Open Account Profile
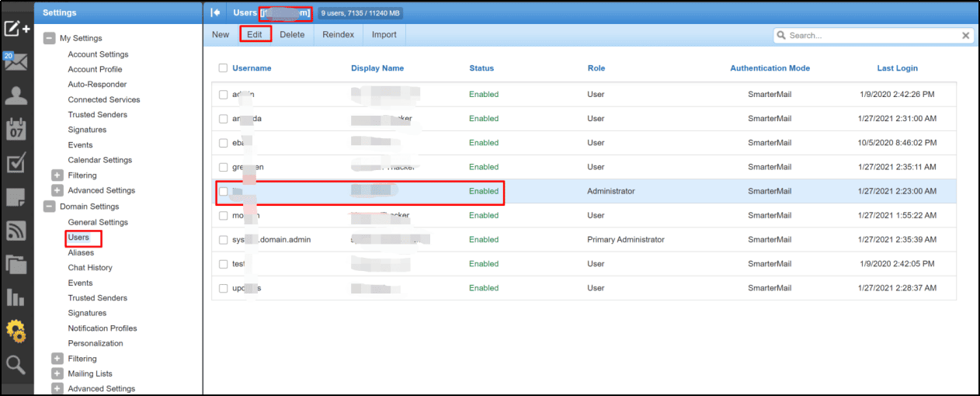This screenshot has width=980, height=396. pos(95,69)
